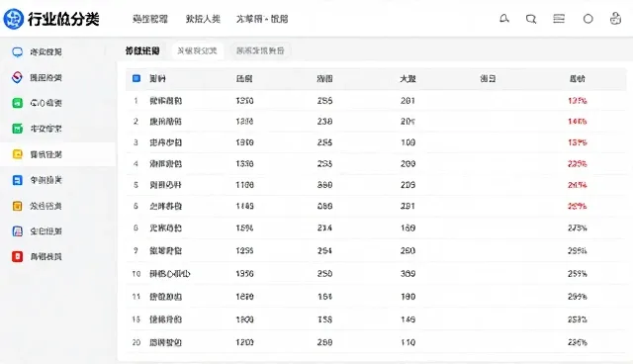This screenshot has width=633, height=364.
Task: Click the "209" cell in row 5
Action: pos(407,185)
